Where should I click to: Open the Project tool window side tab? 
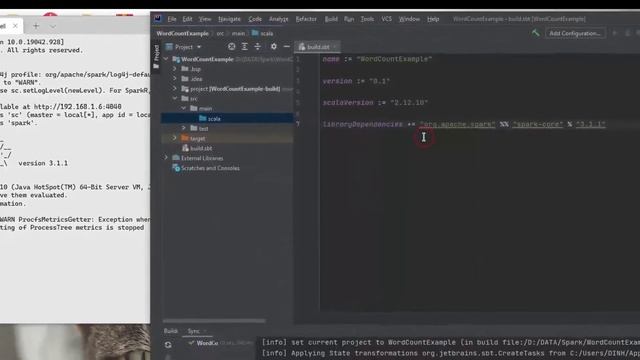(x=156, y=56)
